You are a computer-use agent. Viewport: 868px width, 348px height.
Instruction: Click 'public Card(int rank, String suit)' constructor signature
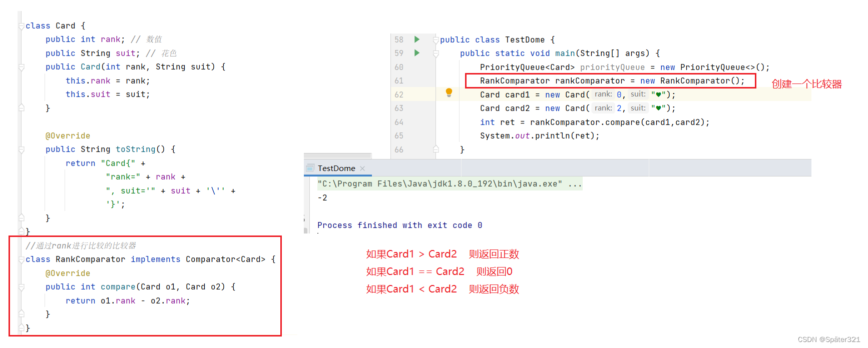click(x=130, y=66)
